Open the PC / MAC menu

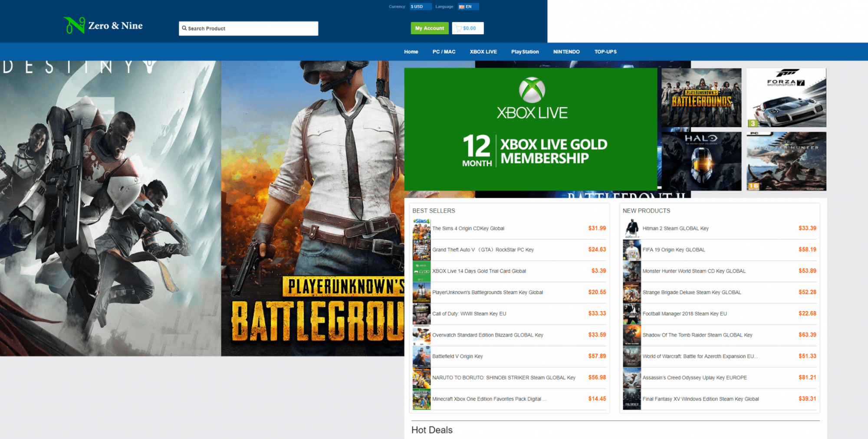[444, 52]
